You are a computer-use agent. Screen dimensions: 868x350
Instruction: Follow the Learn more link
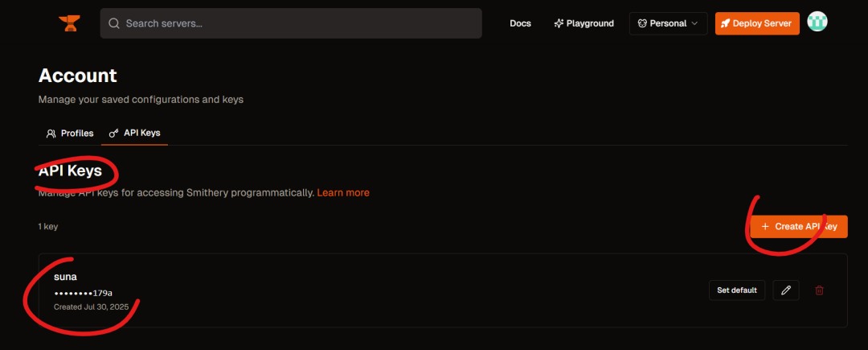343,193
